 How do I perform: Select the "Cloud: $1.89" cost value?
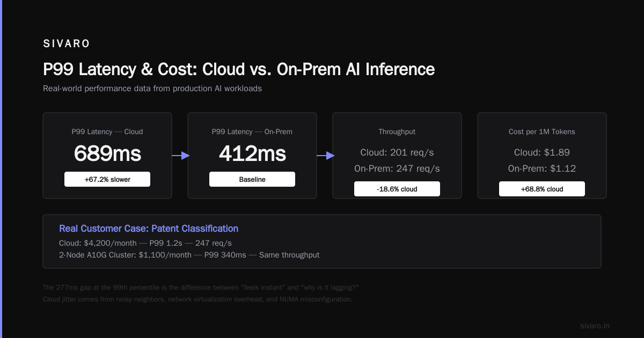coord(542,152)
